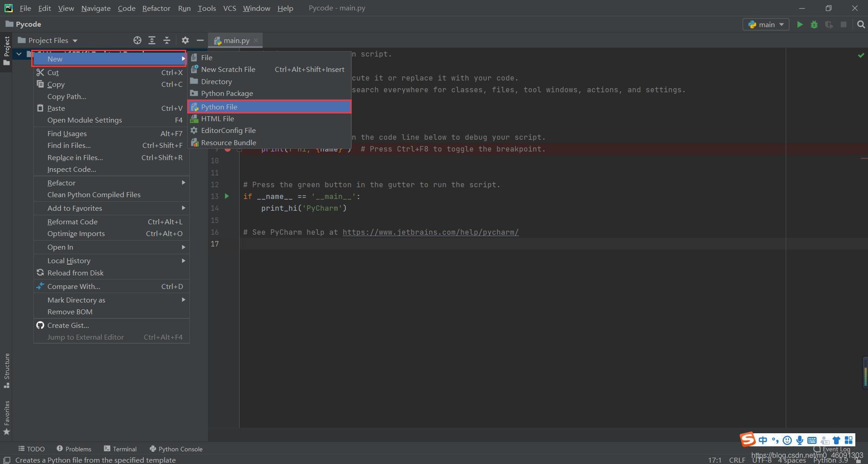The image size is (868, 464).
Task: Select Copy in context menu
Action: tap(111, 84)
